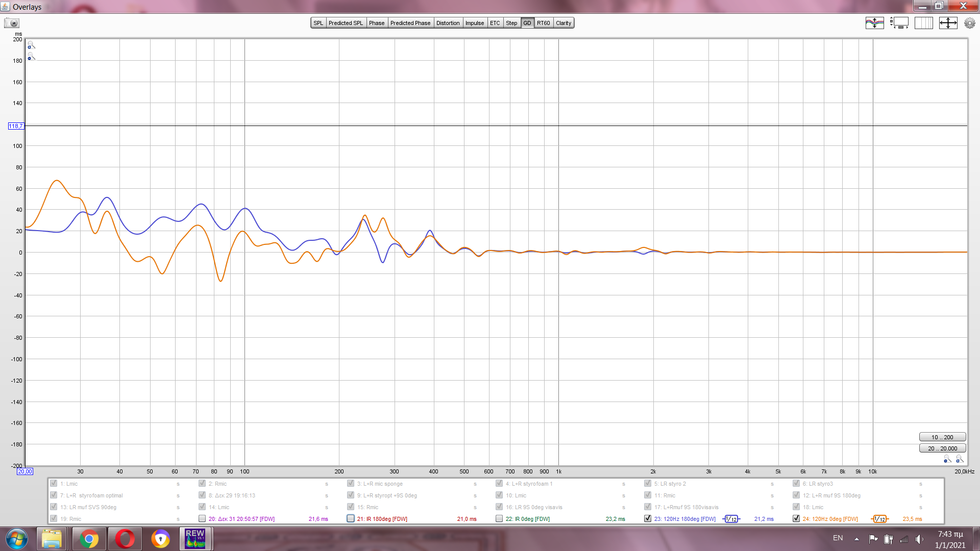Screen dimensions: 980x551
Task: Click horizontal zoom-in magnifier near bottom right
Action: 959,459
